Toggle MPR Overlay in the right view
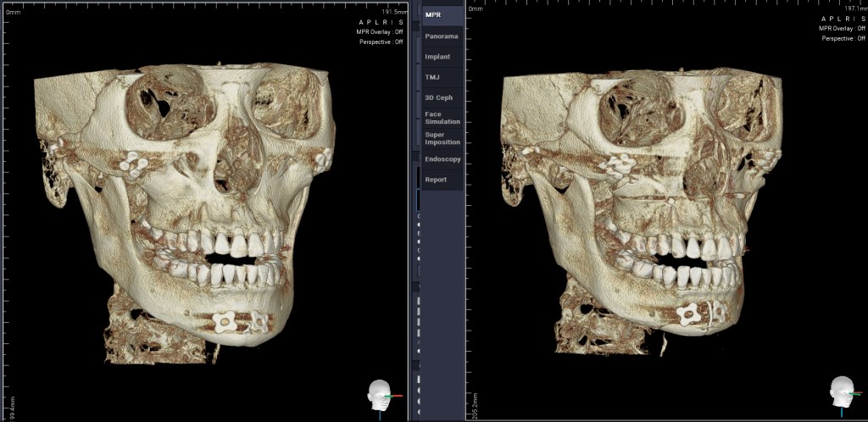Image resolution: width=868 pixels, height=422 pixels. point(843,28)
